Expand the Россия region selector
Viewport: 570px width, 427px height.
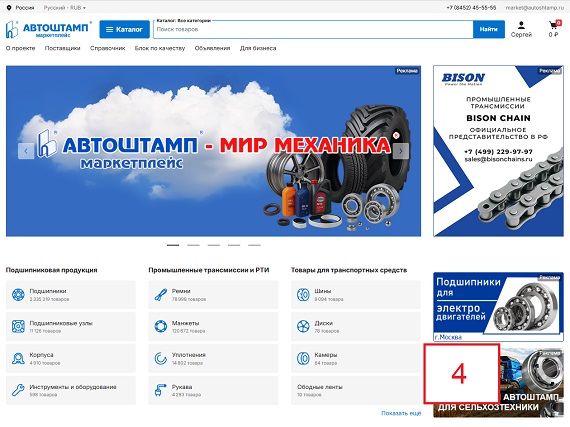(21, 8)
